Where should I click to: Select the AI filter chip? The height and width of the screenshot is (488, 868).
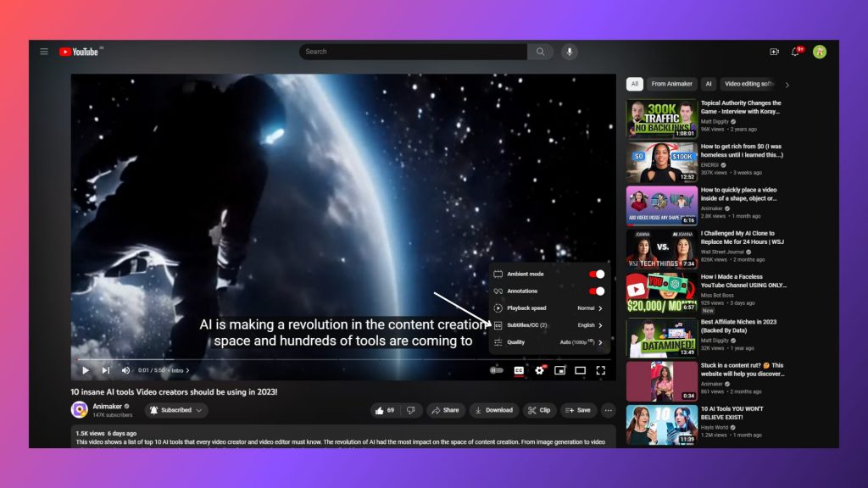coord(709,84)
